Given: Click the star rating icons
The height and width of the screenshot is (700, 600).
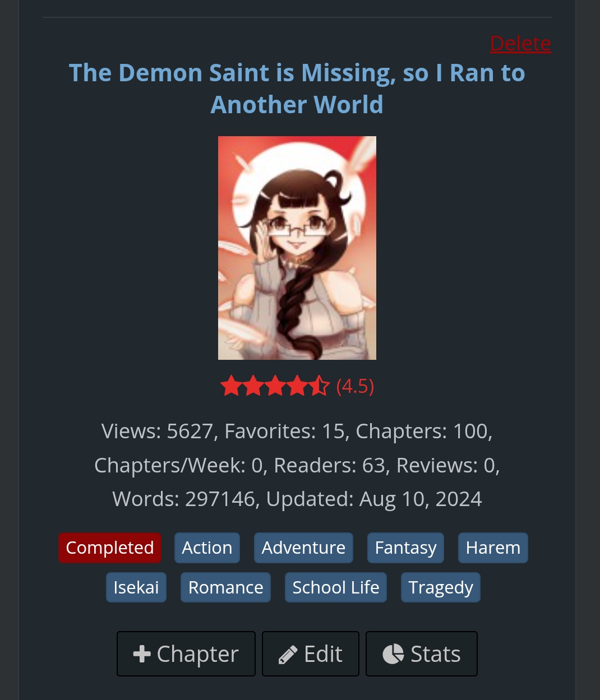Looking at the screenshot, I should [x=275, y=386].
